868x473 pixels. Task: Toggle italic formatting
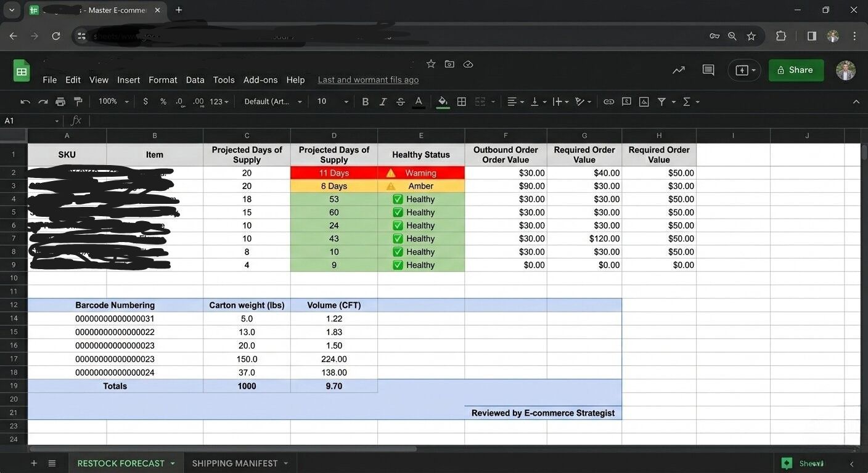[x=383, y=102]
